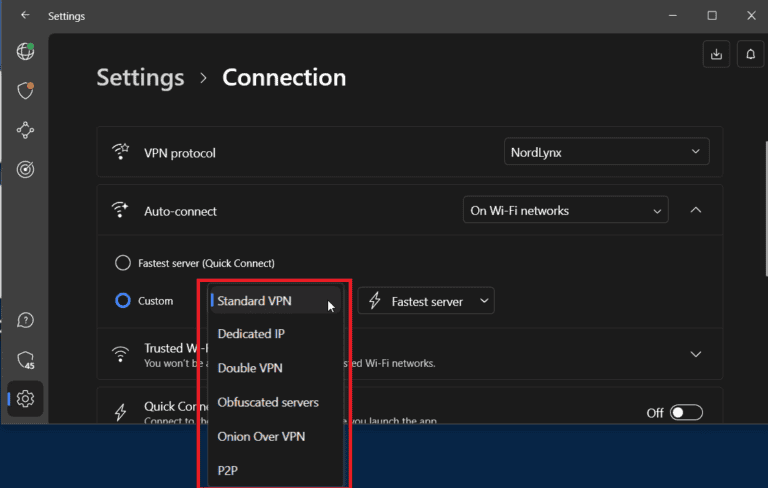Screen dimensions: 768x488
Task: Open the notifications bell icon
Action: (750, 55)
